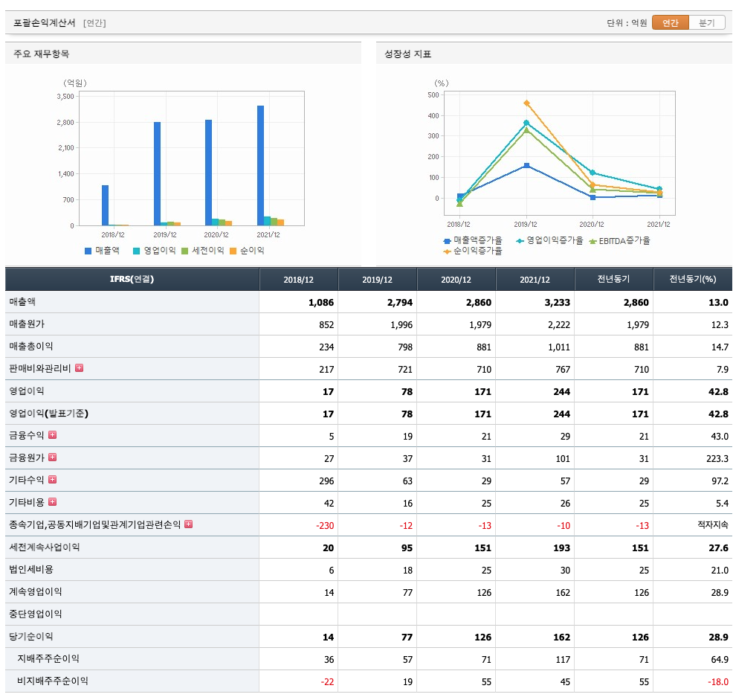
Task: Toggle 순이익증가율 legend marker in growth chart
Action: pyautogui.click(x=447, y=251)
